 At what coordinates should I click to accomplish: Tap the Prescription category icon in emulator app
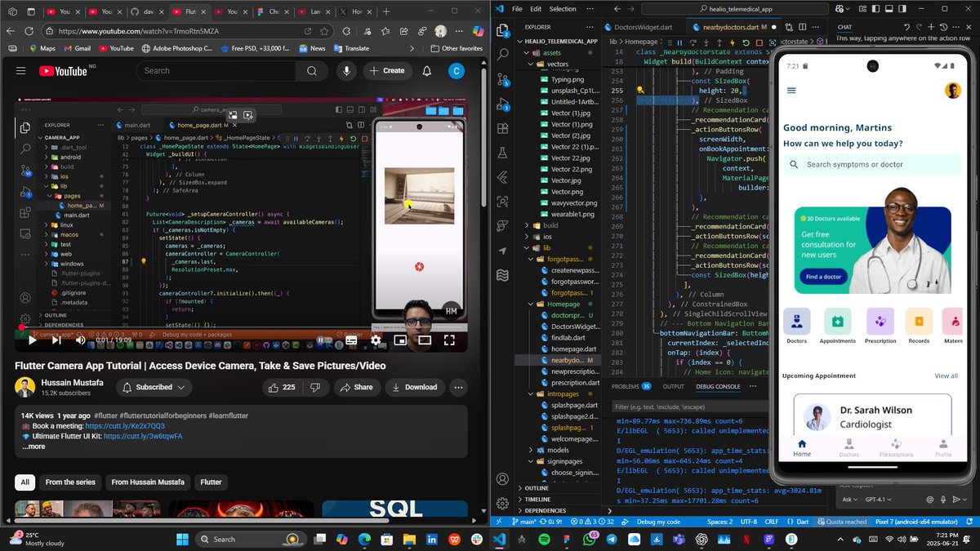pos(880,322)
